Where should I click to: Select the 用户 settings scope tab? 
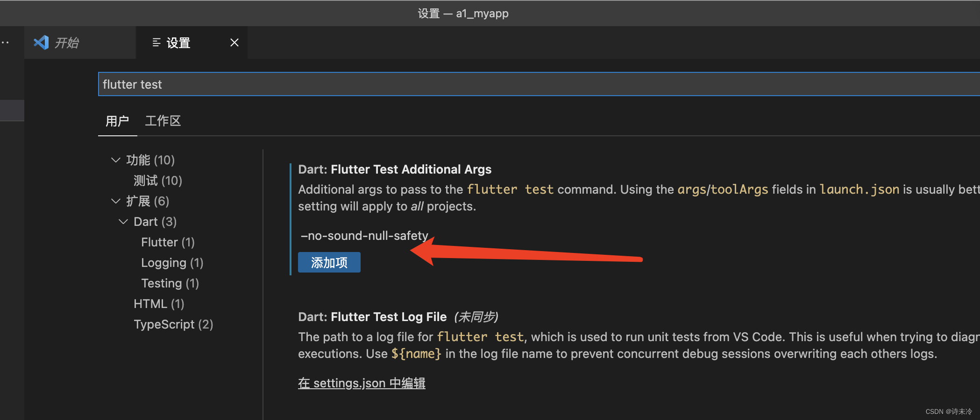[x=117, y=121]
